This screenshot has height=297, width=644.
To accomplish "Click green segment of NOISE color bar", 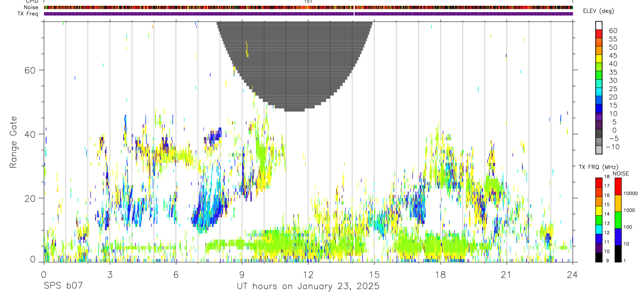I will tap(618, 220).
